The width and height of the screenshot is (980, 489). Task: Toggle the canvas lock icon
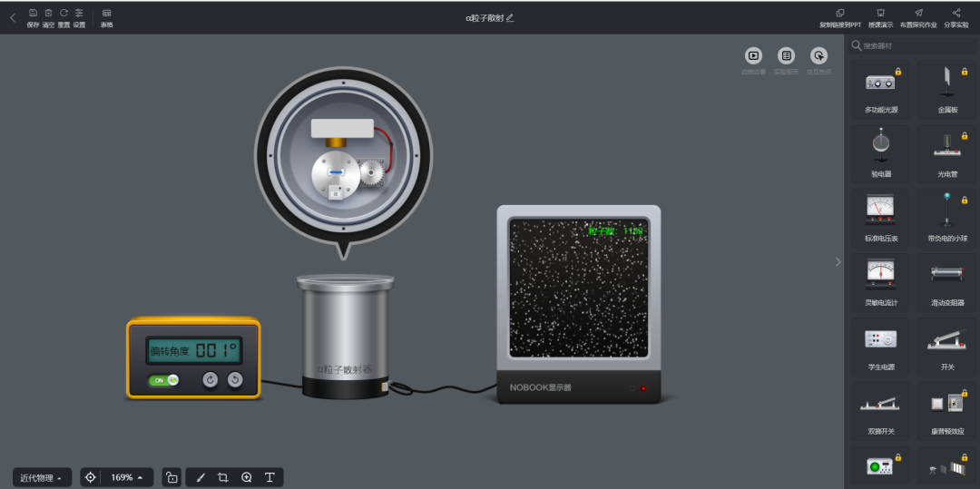click(x=171, y=477)
